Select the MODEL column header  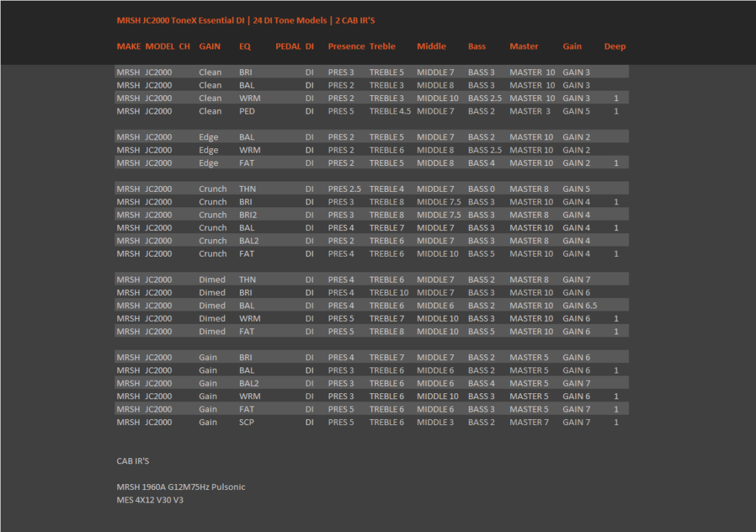160,46
